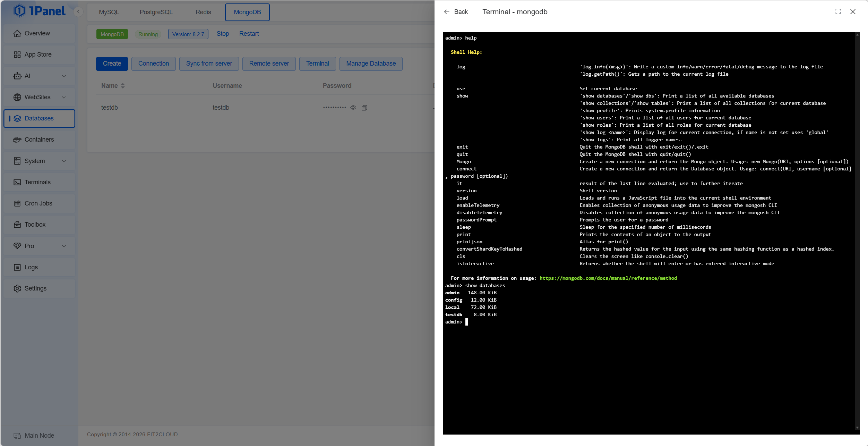This screenshot has width=868, height=446.
Task: Open Toolbox in the sidebar
Action: 40,225
